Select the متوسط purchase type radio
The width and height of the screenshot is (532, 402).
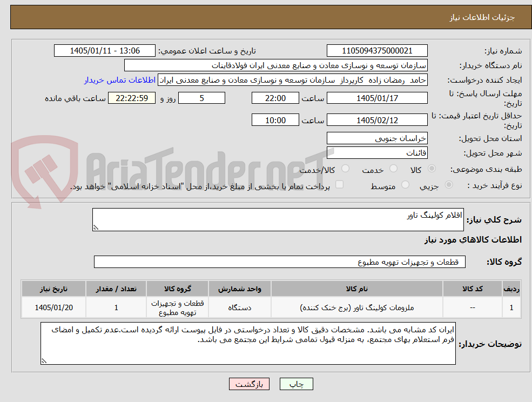click(405, 185)
